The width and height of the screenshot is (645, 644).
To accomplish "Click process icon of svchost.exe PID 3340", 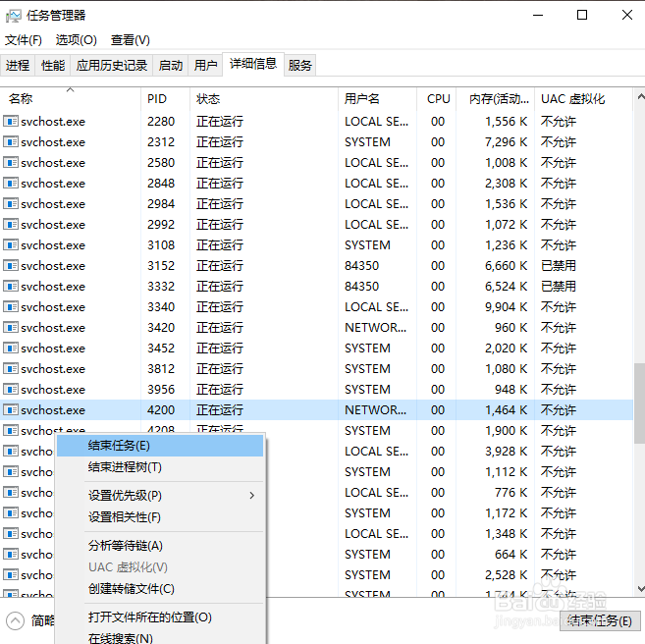I will pyautogui.click(x=11, y=307).
